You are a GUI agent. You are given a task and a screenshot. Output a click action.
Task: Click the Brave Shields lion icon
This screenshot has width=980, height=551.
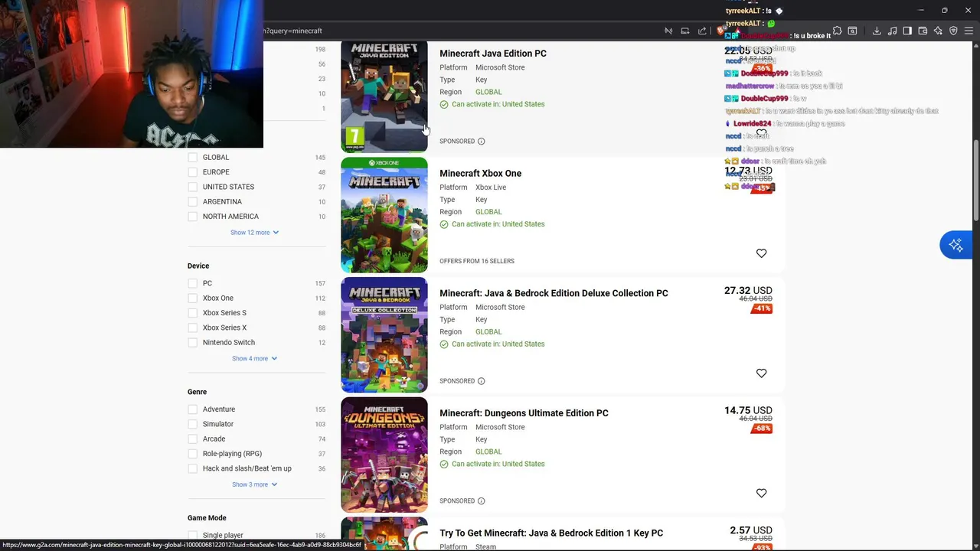720,31
